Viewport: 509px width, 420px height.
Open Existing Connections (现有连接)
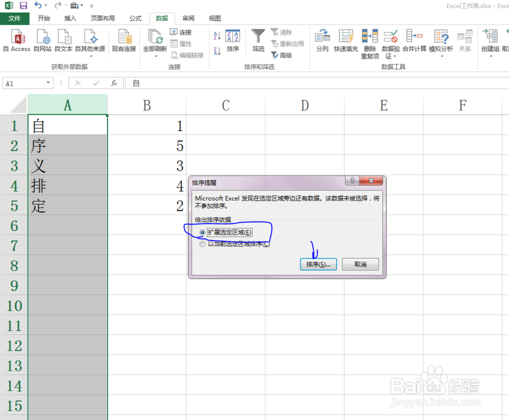[124, 40]
